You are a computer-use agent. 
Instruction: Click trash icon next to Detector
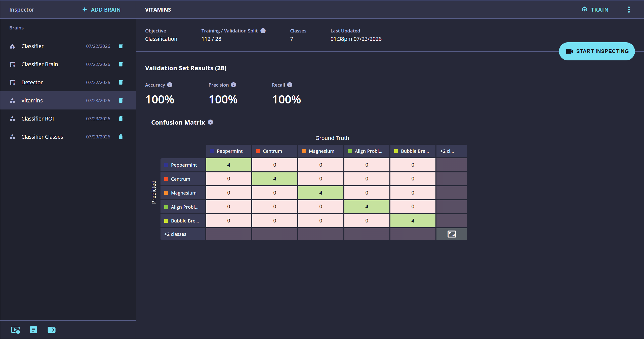coord(121,82)
